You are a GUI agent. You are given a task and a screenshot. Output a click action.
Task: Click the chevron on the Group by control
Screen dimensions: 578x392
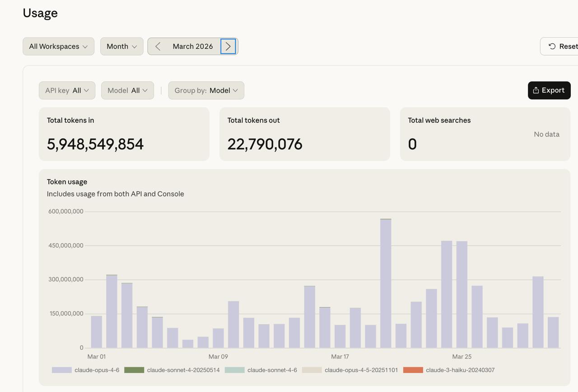click(x=236, y=90)
